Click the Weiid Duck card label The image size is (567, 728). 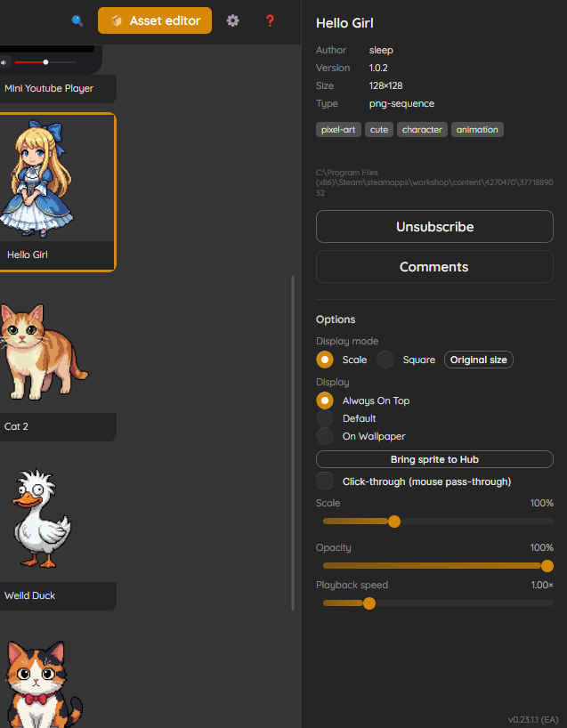click(29, 595)
